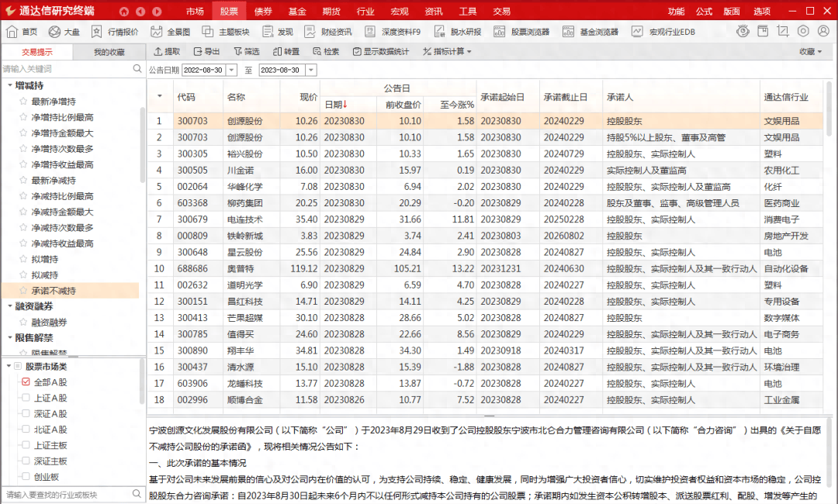The width and height of the screenshot is (838, 504).
Task: Enable the 创业板 checkbox
Action: (x=26, y=477)
